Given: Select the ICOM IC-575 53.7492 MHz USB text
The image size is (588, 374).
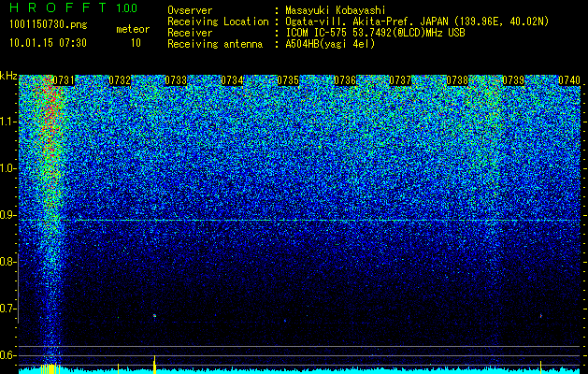Looking at the screenshot, I should pos(375,33).
